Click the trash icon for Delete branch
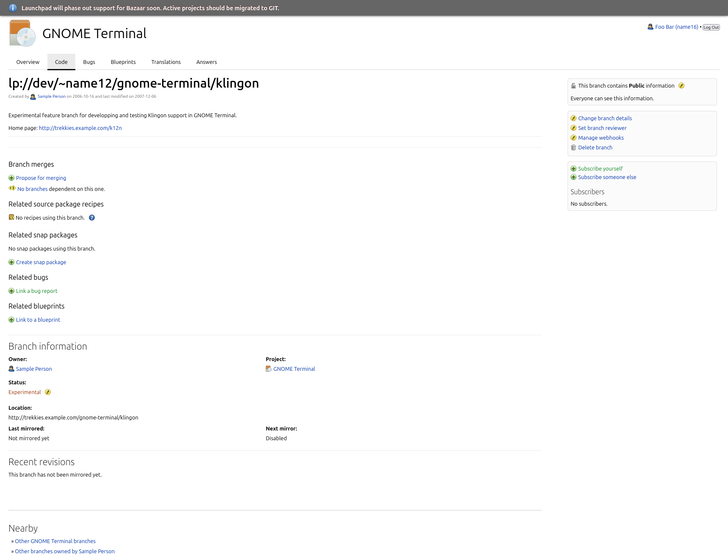This screenshot has width=728, height=560. pos(574,148)
